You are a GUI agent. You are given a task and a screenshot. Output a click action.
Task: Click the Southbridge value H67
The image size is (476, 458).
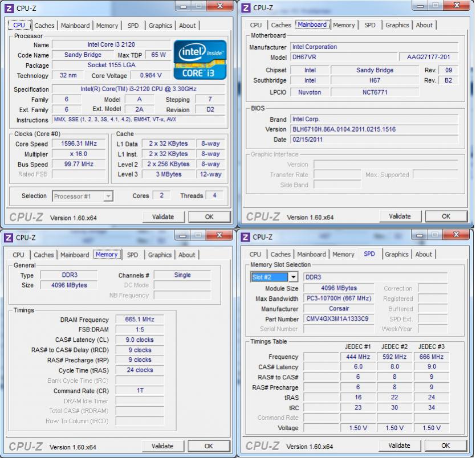(375, 80)
